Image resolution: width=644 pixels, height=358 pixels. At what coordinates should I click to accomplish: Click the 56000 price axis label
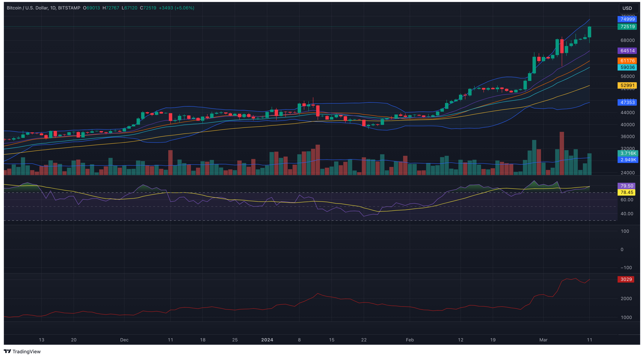[628, 76]
